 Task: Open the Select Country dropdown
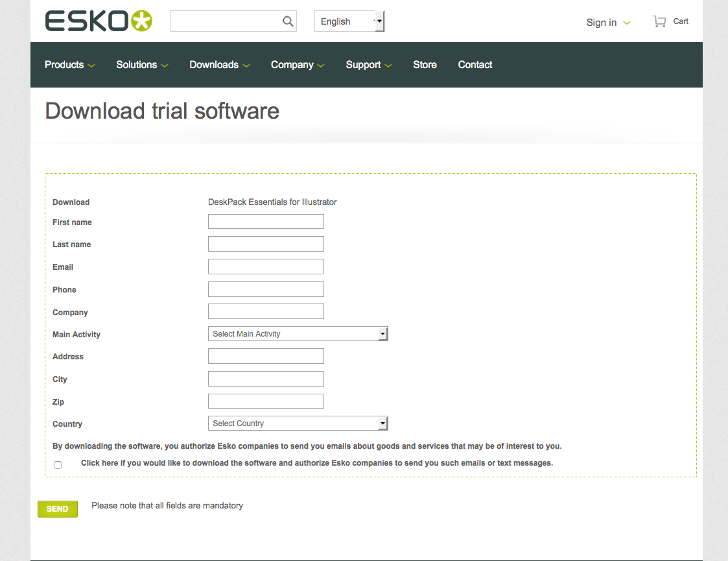coord(298,423)
